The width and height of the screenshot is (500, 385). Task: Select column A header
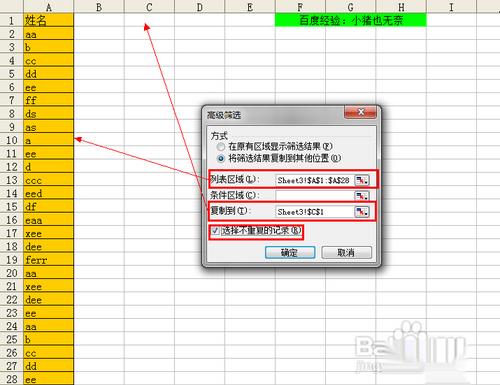click(49, 7)
